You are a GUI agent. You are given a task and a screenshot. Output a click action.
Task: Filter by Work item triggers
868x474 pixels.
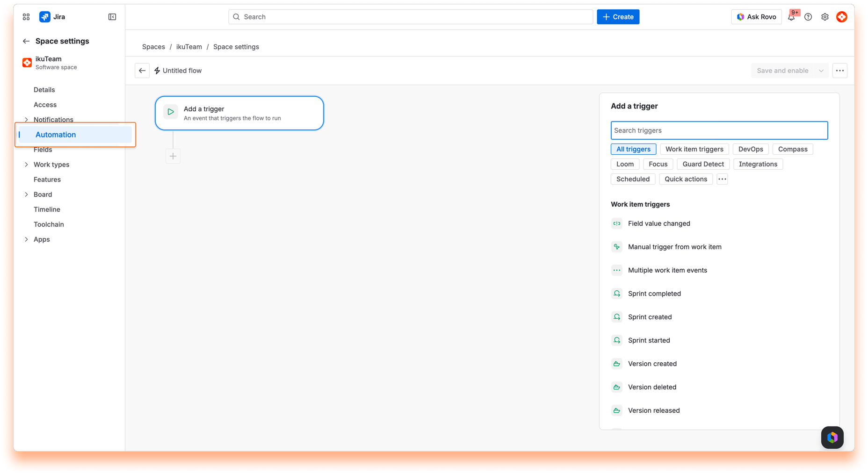tap(694, 149)
